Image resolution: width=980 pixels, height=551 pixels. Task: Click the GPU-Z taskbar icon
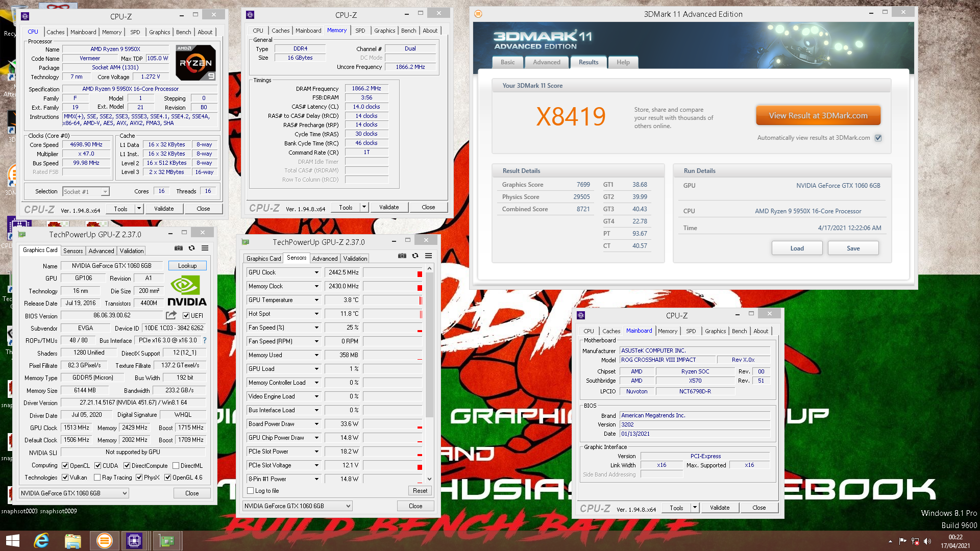point(166,541)
